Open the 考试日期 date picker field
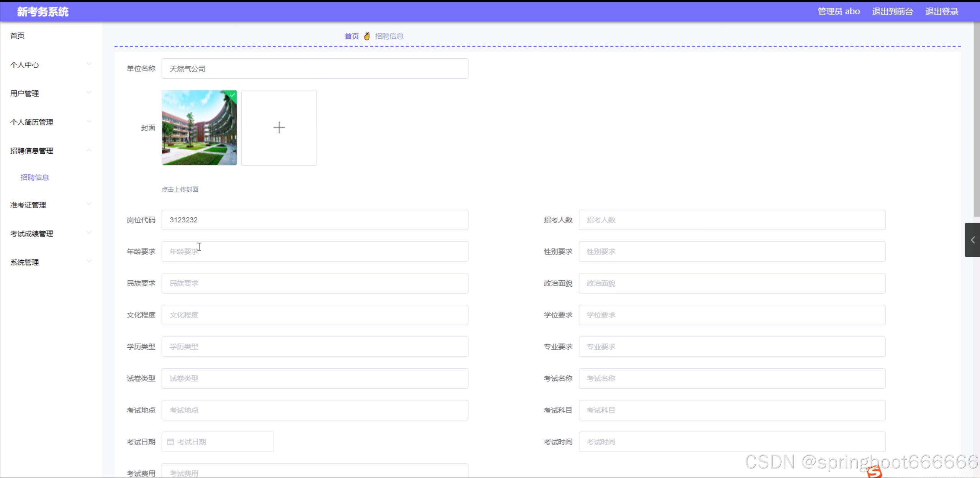The image size is (980, 478). point(218,442)
